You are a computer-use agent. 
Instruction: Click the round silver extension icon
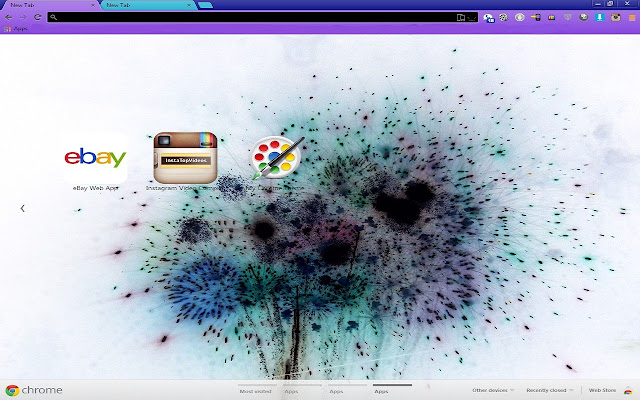tap(520, 17)
